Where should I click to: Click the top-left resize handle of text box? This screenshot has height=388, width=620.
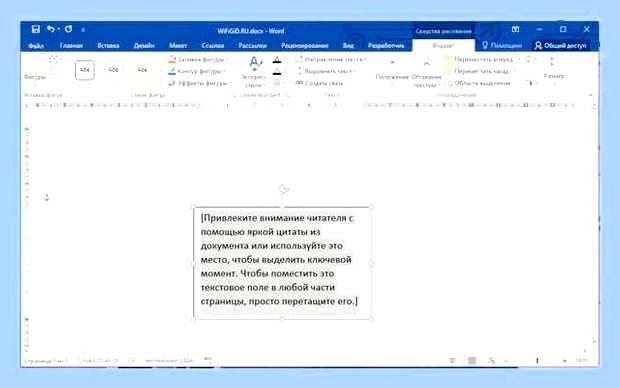(x=194, y=207)
